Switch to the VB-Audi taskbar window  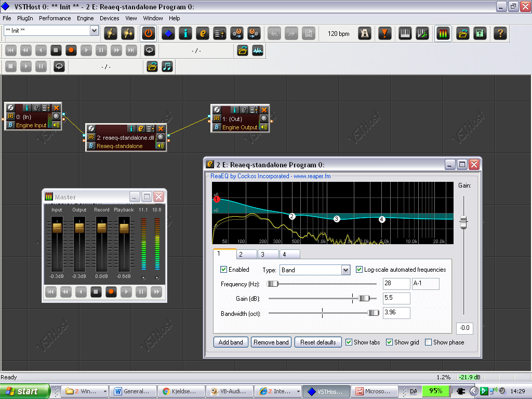[x=230, y=391]
